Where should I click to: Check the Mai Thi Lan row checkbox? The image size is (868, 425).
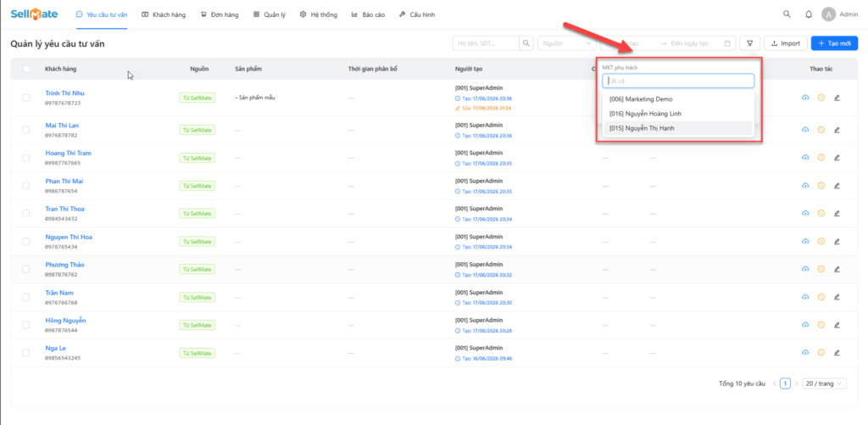click(26, 130)
